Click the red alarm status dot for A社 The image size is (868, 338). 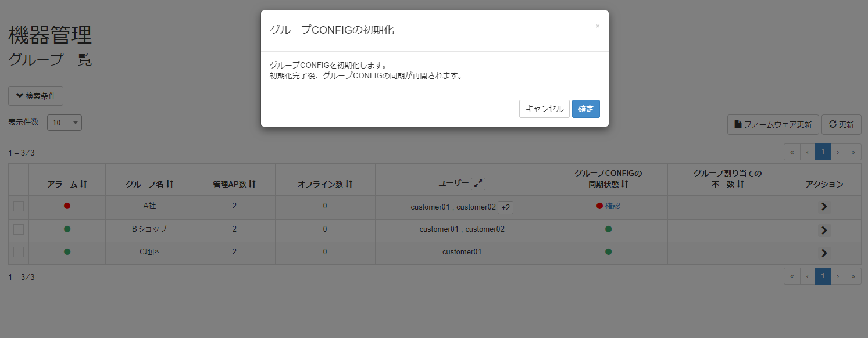pos(66,206)
